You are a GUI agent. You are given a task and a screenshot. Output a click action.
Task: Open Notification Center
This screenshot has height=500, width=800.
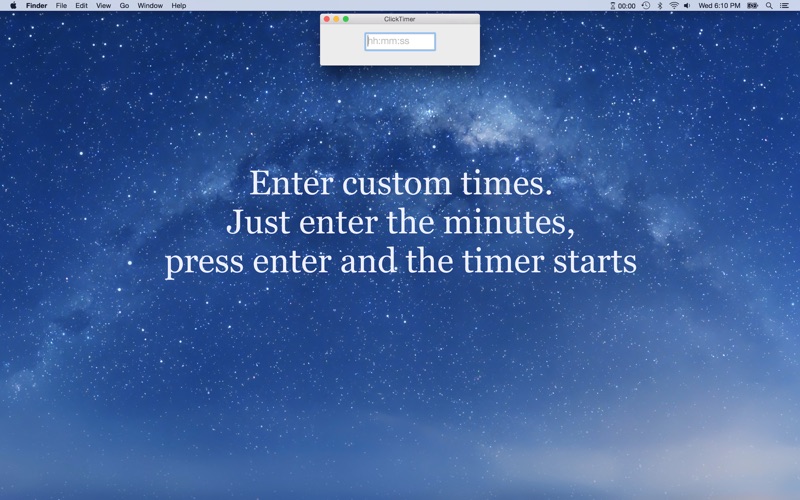(x=784, y=6)
